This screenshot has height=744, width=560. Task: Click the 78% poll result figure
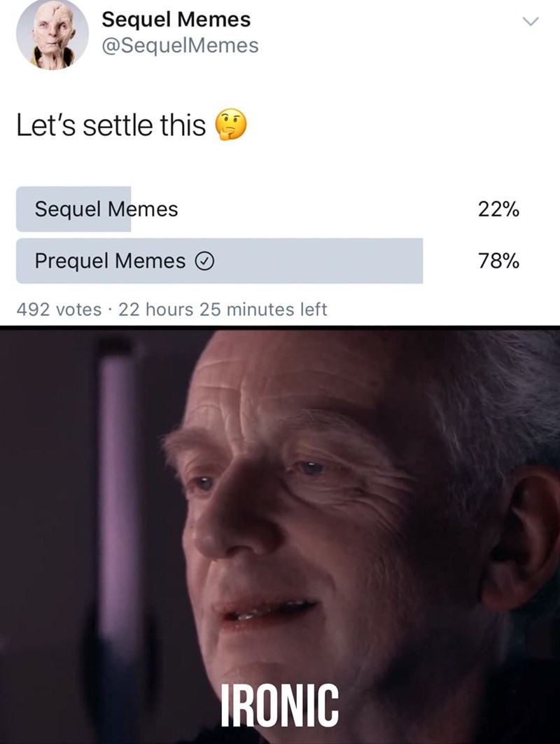click(x=498, y=261)
